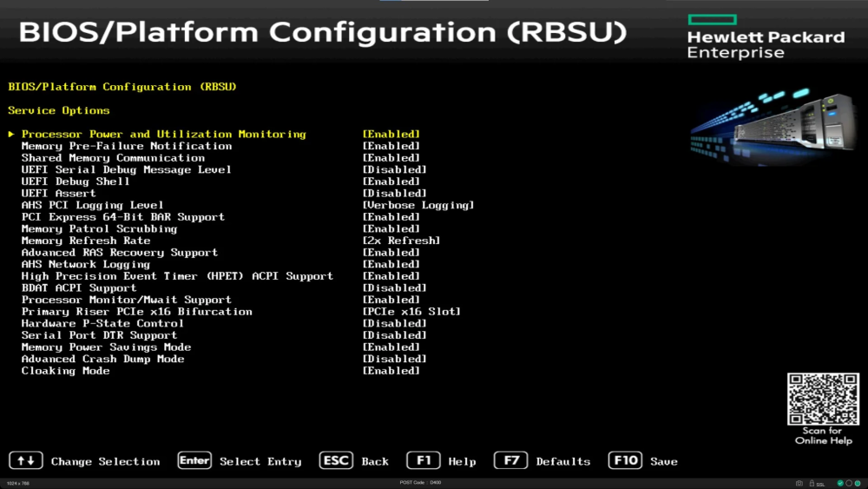Click the green checkmark health status icon
The image size is (868, 489).
click(x=840, y=484)
